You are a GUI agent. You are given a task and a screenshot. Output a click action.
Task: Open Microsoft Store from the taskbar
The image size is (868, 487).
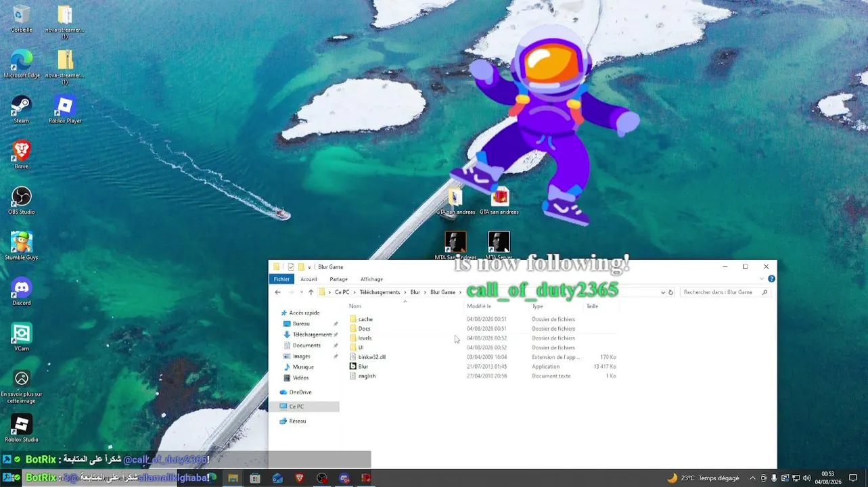pos(255,478)
